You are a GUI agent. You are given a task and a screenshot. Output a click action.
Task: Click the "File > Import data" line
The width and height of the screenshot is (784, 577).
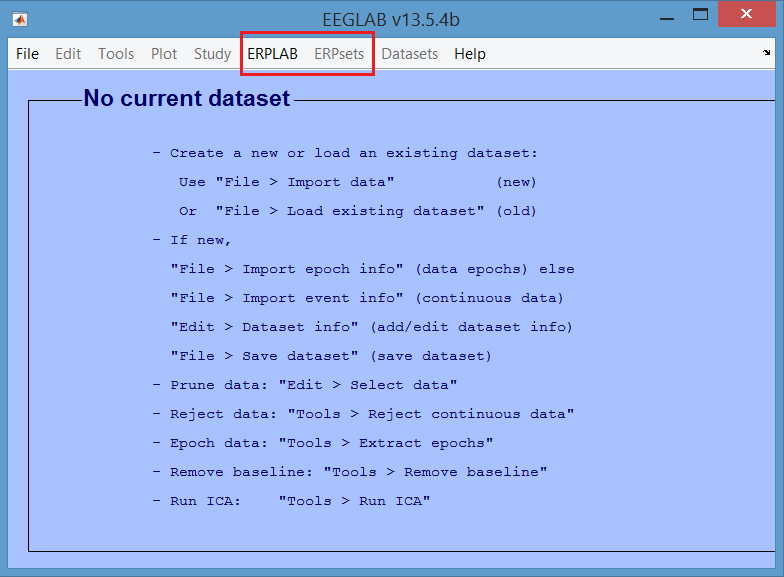[x=358, y=182]
